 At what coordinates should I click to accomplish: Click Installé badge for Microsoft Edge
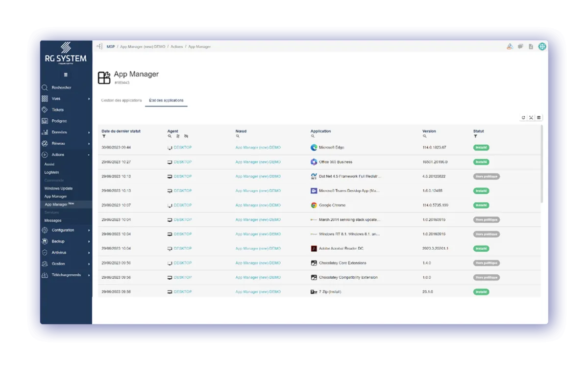[481, 147]
